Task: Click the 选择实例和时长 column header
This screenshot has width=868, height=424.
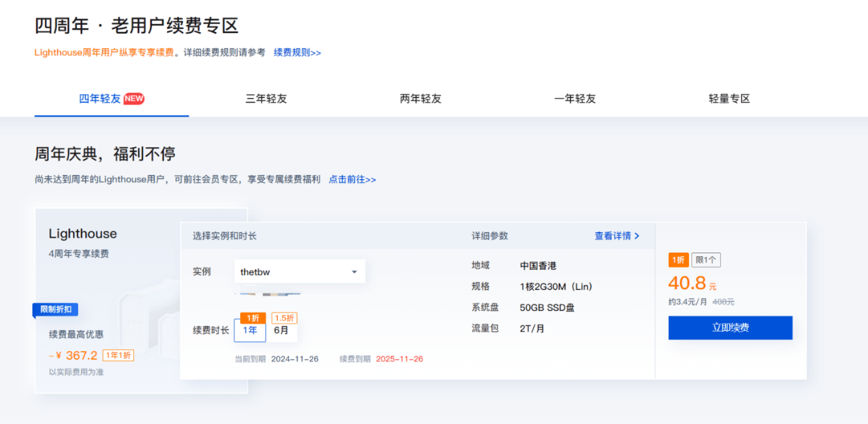Action: click(225, 236)
